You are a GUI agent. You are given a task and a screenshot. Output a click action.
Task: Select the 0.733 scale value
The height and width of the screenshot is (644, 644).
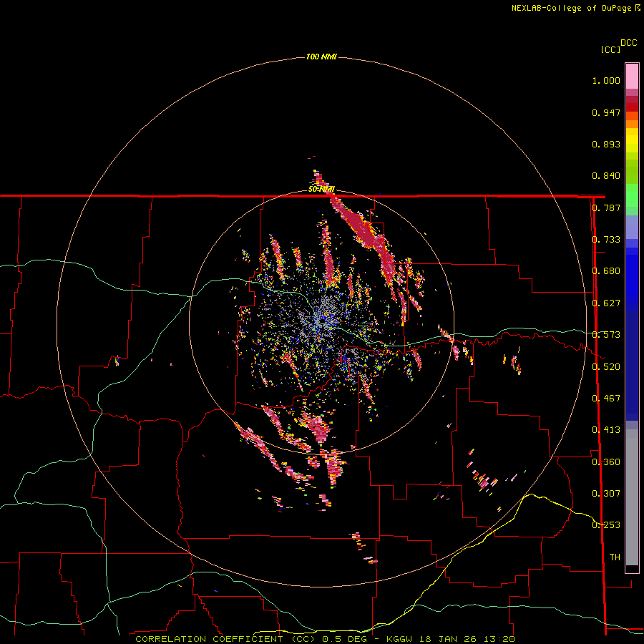606,240
